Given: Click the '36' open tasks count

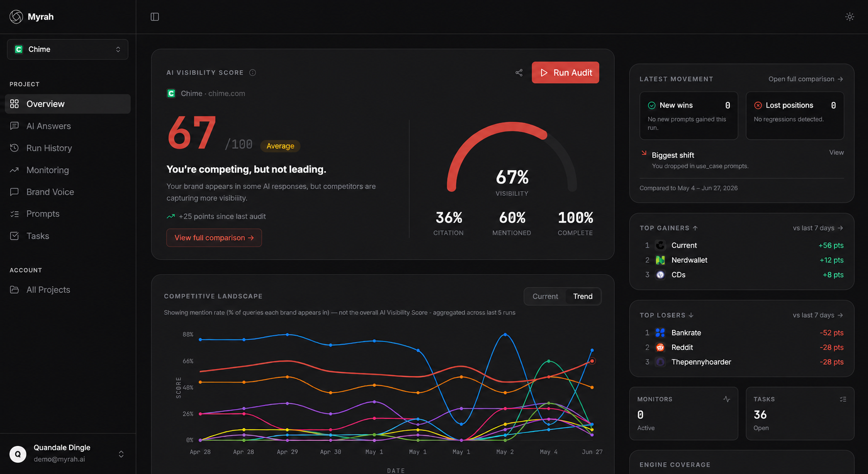Looking at the screenshot, I should click(760, 415).
